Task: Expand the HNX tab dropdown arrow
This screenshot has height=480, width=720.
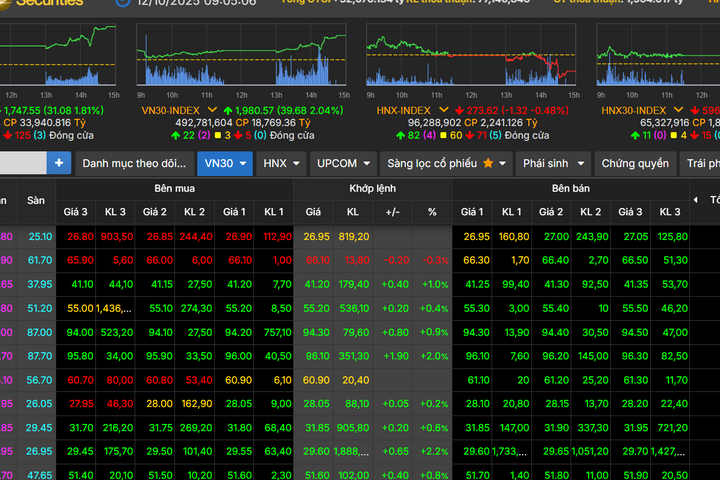Action: click(296, 164)
